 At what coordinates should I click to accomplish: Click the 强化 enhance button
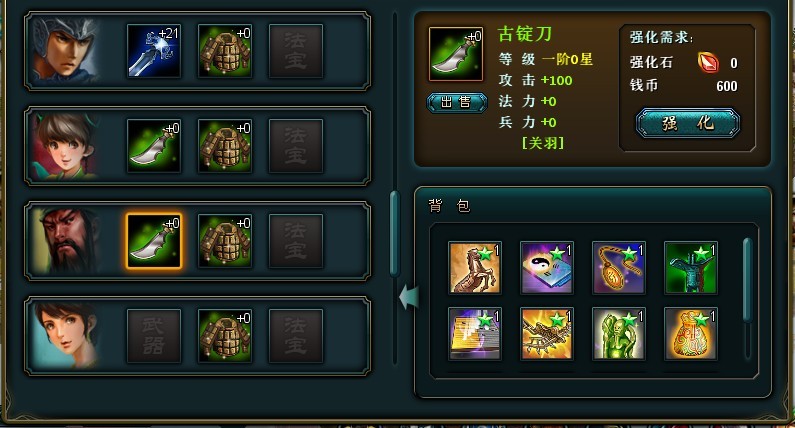[688, 123]
